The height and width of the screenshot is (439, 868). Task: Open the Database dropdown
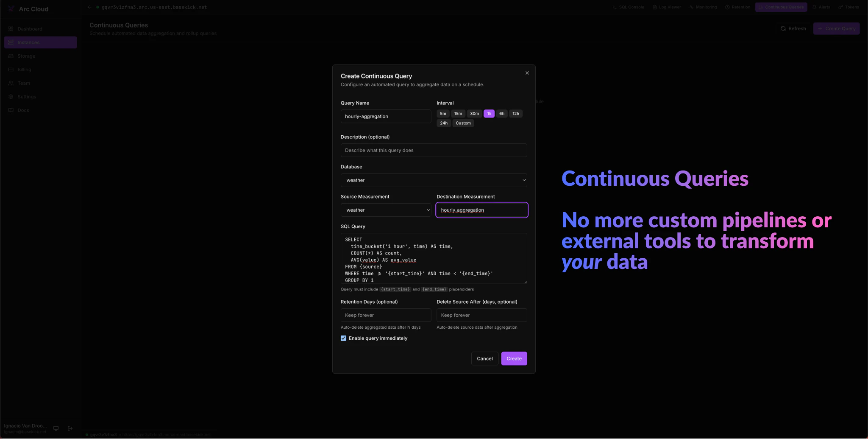[434, 180]
